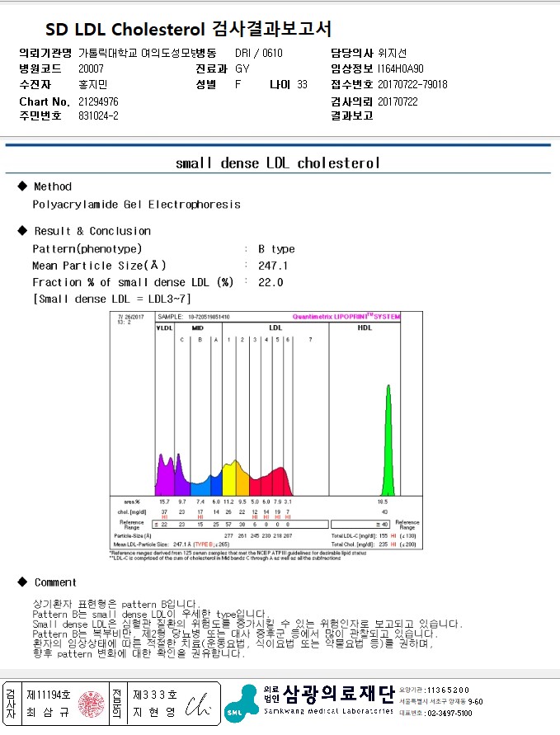Click the 'Particle-Size (Å)' row label

pyautogui.click(x=133, y=535)
